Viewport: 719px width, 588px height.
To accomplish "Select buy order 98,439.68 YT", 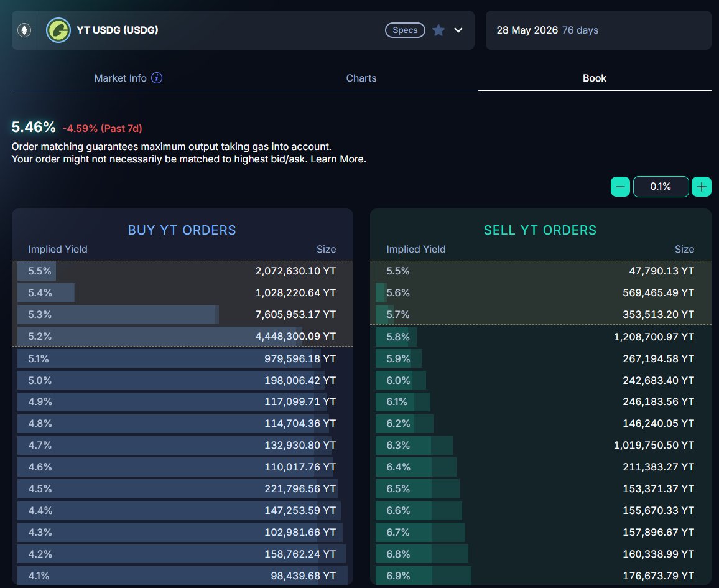I will click(x=182, y=576).
